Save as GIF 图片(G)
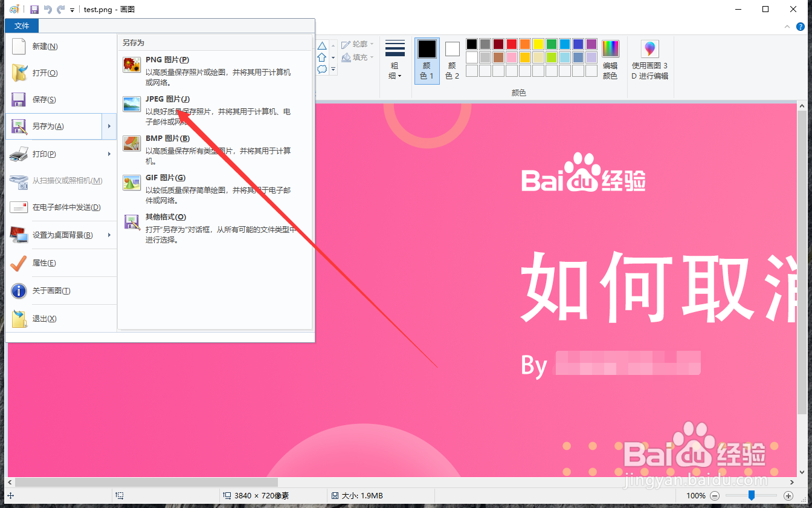 pyautogui.click(x=215, y=189)
